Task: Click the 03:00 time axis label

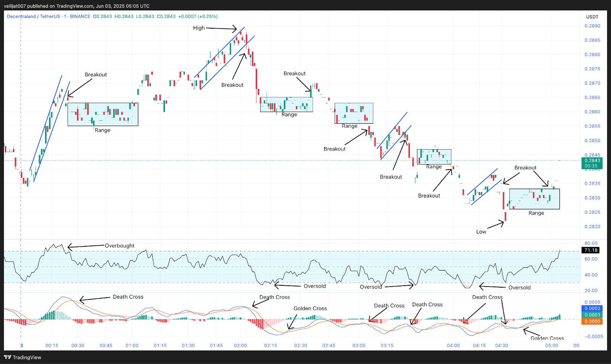Action: (359, 346)
